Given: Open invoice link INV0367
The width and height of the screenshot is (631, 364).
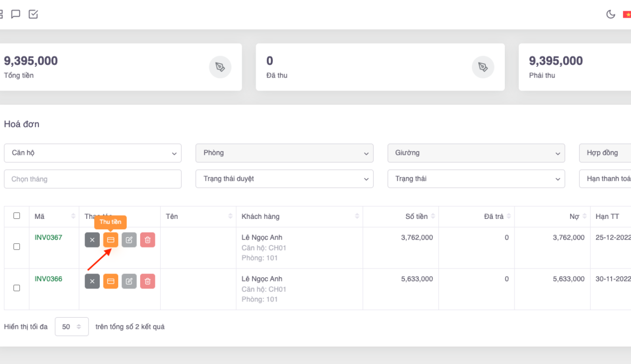Looking at the screenshot, I should point(49,238).
